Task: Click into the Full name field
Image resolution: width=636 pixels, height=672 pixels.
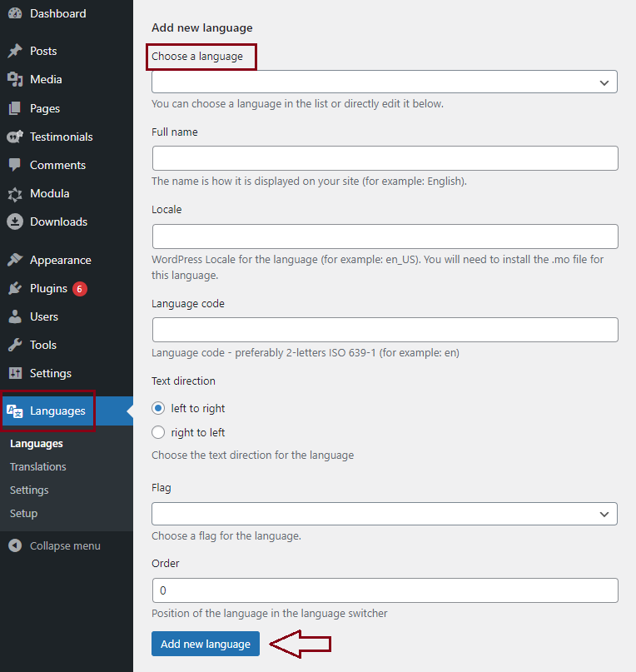Action: (385, 158)
